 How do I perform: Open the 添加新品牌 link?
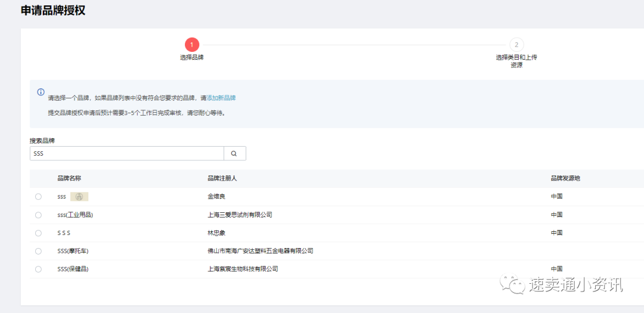click(221, 98)
